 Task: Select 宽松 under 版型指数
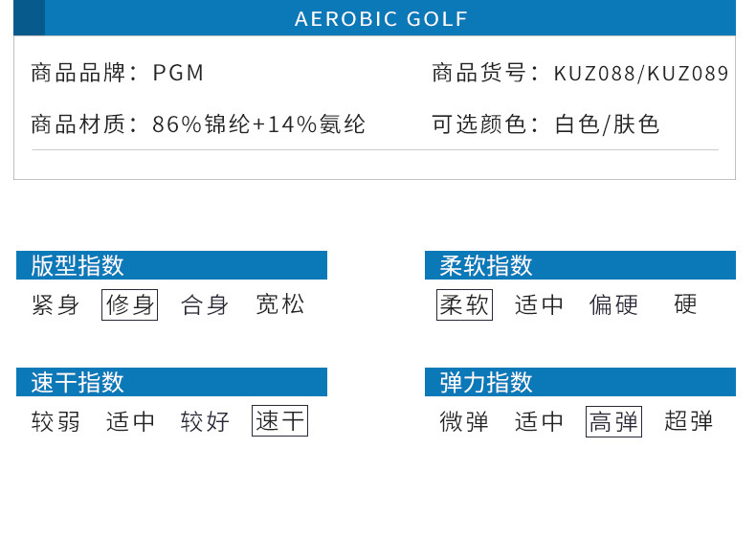[280, 305]
